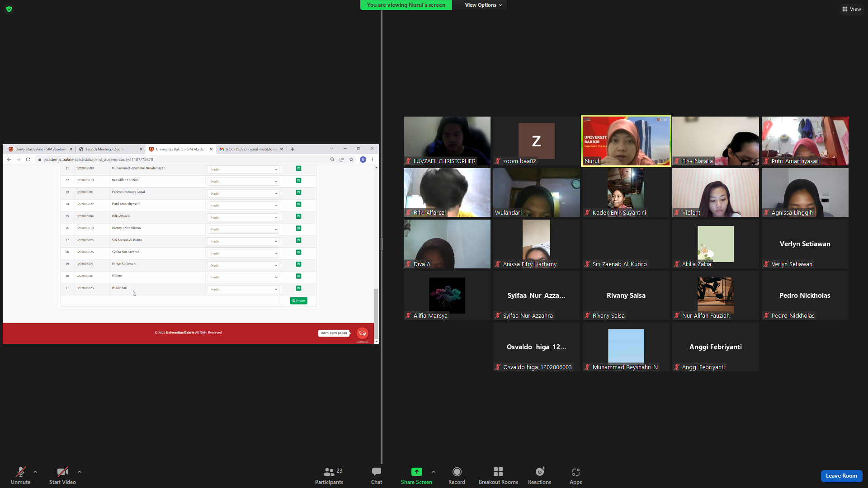Select the active Universitas Bakrie SIM Akademik tab
Viewport: 868px width, 488px height.
(180, 149)
